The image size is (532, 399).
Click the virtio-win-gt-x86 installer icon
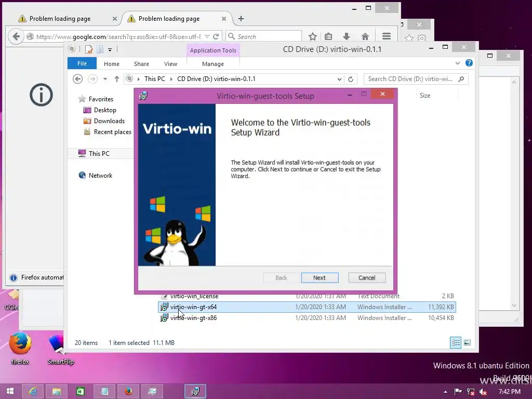164,318
